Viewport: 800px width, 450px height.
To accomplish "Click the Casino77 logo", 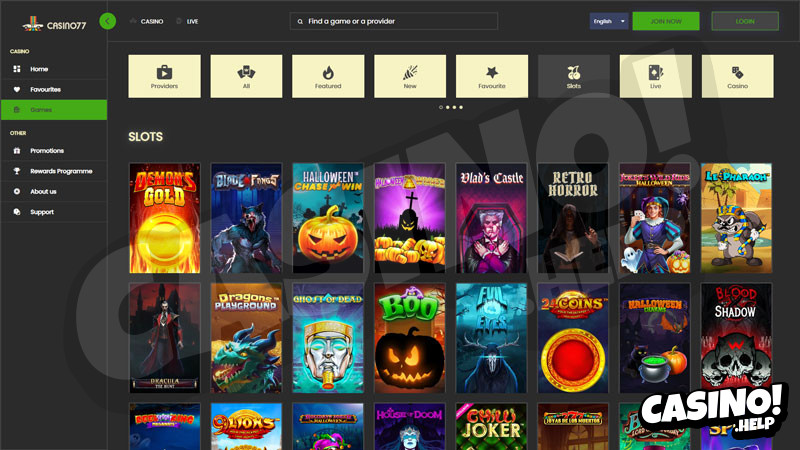I will coord(54,24).
